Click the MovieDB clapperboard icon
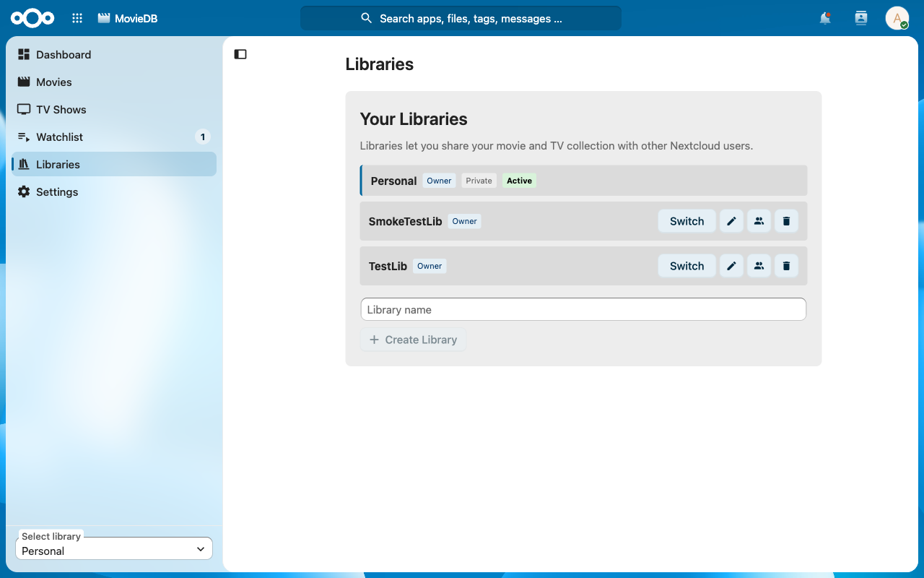Screen dimensions: 924x578 [104, 18]
